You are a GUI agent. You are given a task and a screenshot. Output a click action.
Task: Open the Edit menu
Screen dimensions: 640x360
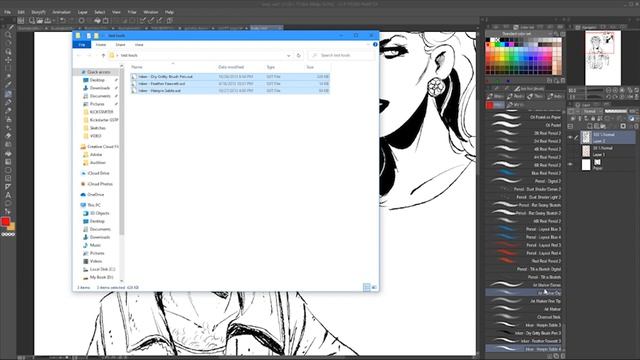click(x=21, y=12)
